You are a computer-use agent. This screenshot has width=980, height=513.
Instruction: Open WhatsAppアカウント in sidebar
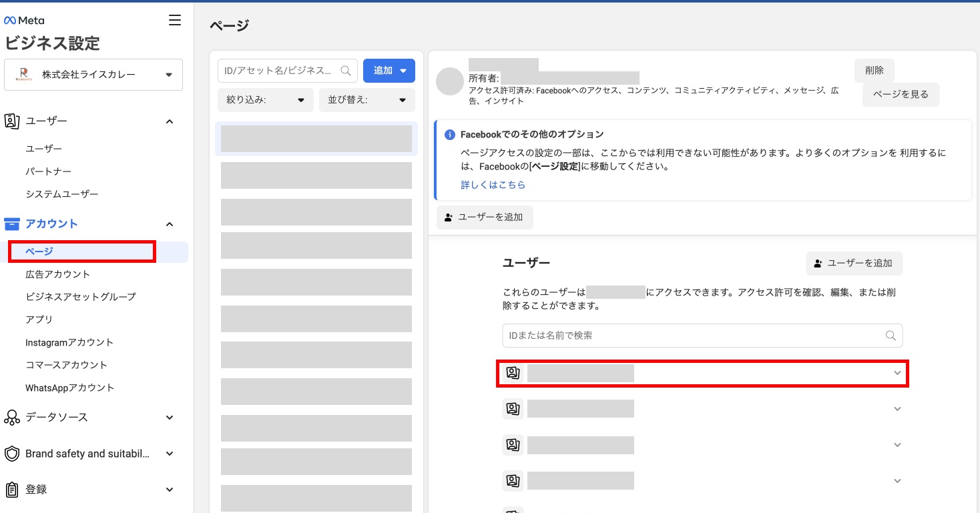tap(69, 388)
